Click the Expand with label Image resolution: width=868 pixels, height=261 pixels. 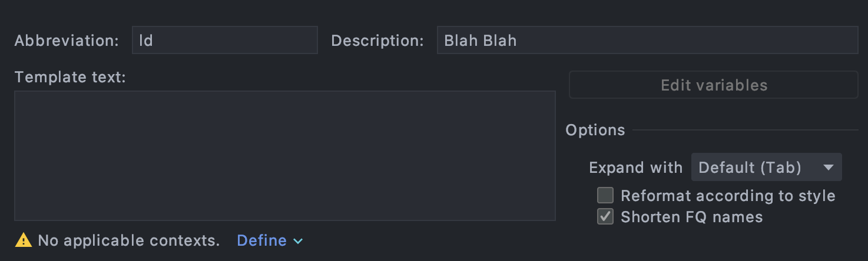point(635,168)
